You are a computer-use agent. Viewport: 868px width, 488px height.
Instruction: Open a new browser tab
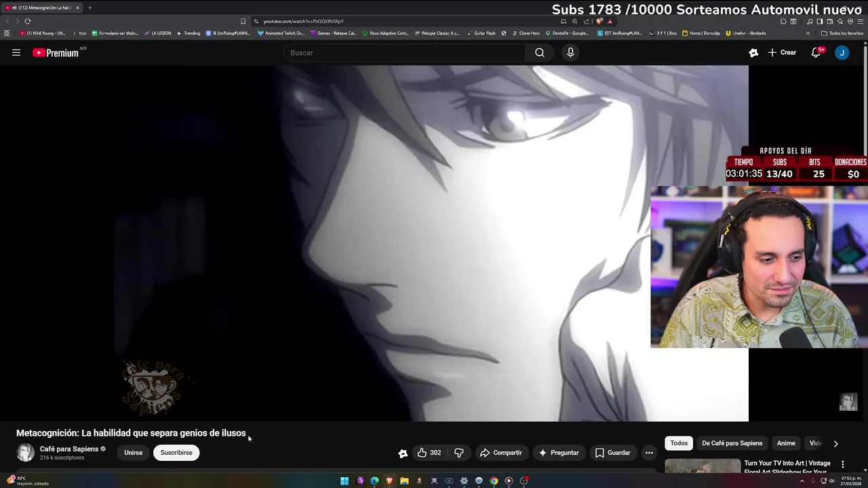click(90, 7)
